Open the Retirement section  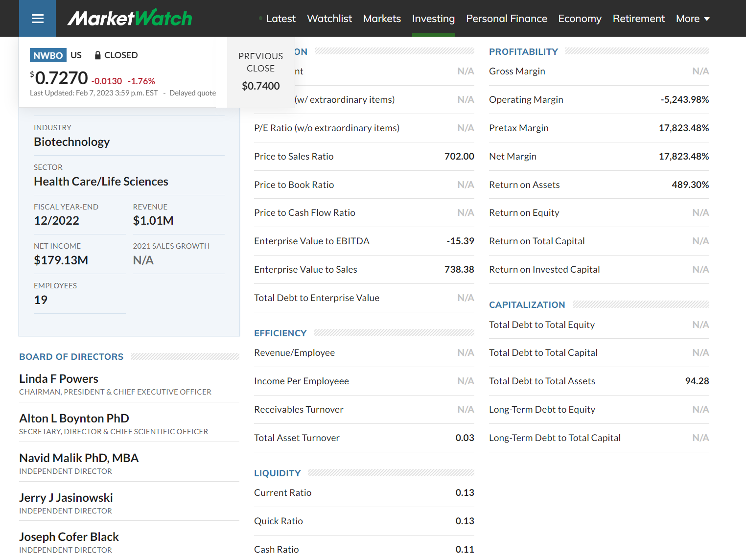point(639,19)
